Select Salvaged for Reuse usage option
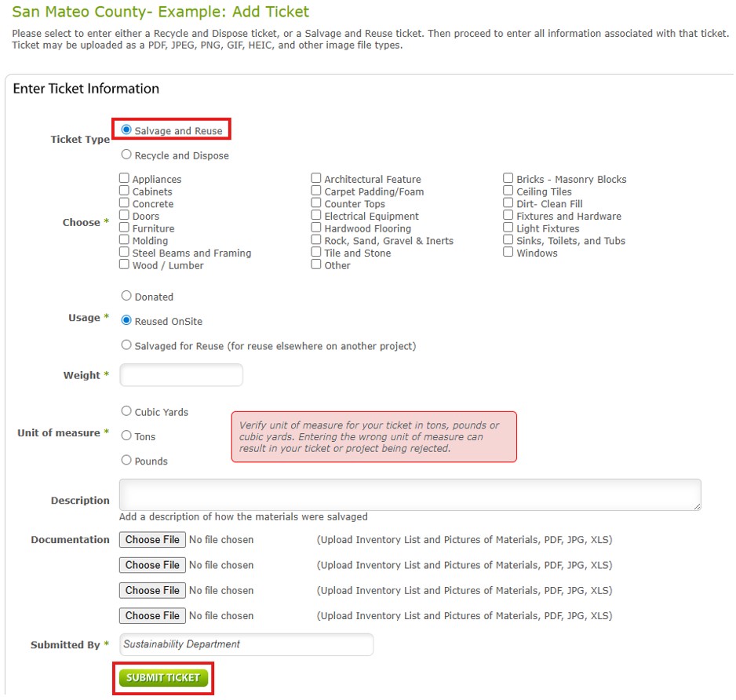Viewport: 736px width, 700px height. [126, 345]
